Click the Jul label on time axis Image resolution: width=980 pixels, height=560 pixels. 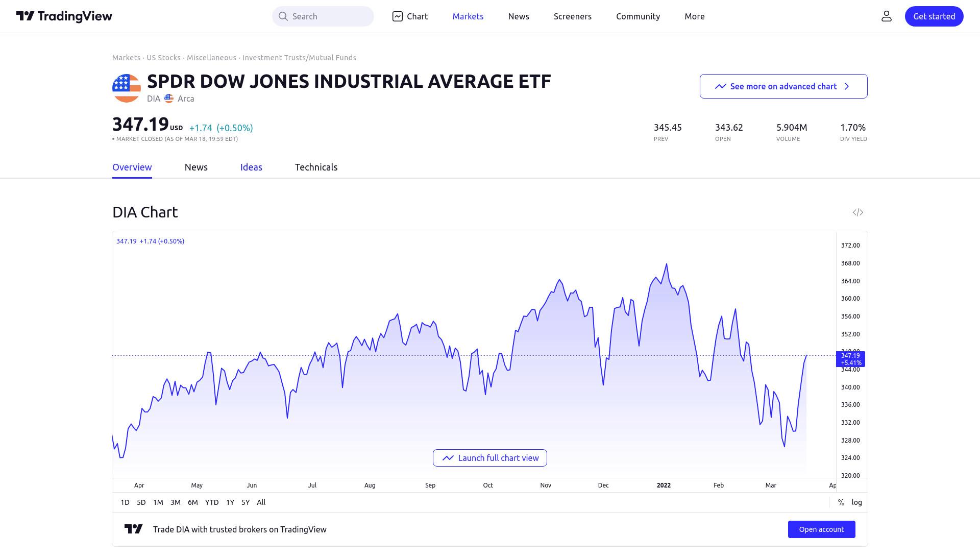pyautogui.click(x=312, y=485)
